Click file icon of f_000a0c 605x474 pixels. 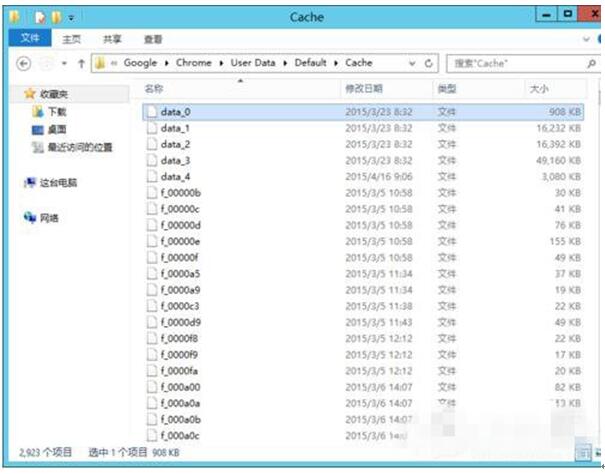pos(152,436)
